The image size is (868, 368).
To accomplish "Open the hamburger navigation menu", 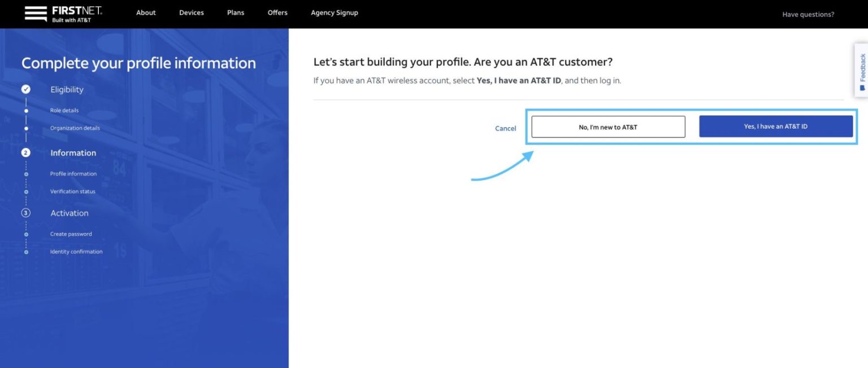I will tap(35, 12).
